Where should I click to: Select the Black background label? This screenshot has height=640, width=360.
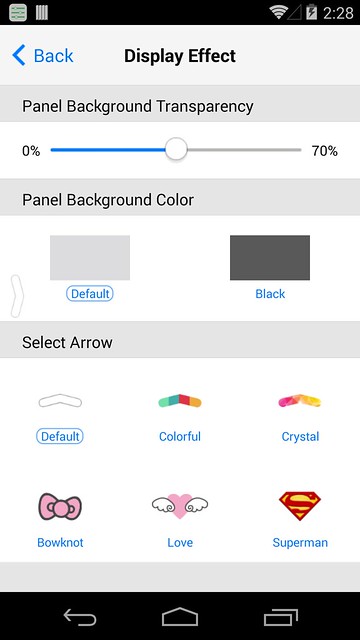270,293
